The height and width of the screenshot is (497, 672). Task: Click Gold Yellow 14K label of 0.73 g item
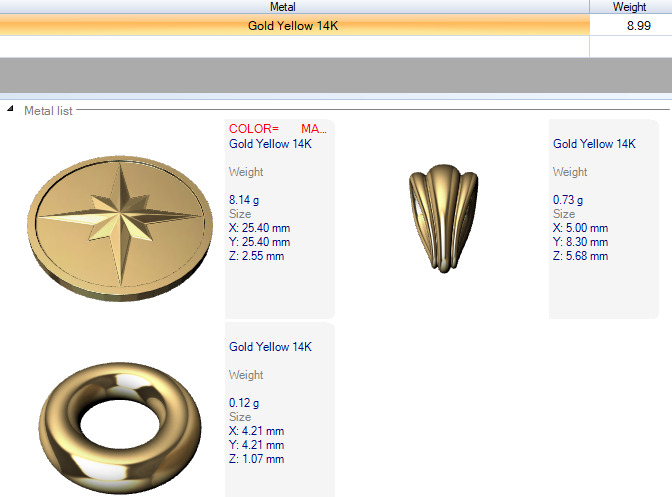click(594, 144)
